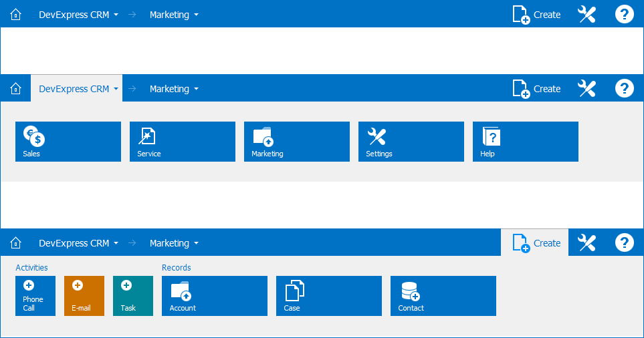Collapse the active Create tab in the bottom bar
The height and width of the screenshot is (338, 644).
[535, 243]
